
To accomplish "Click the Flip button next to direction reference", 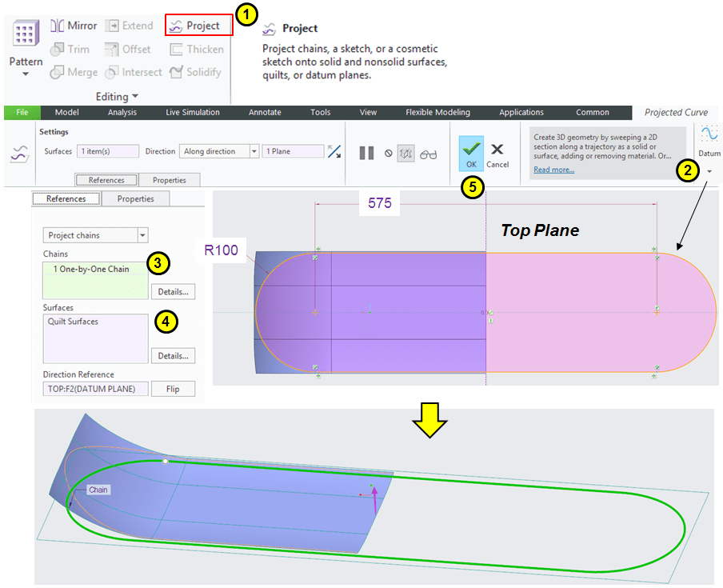I will [x=173, y=390].
